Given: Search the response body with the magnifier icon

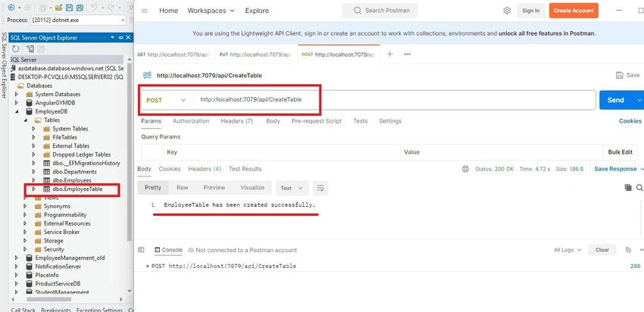Looking at the screenshot, I should 639,188.
